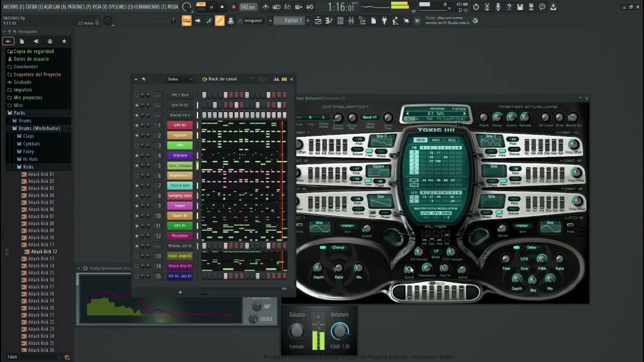The width and height of the screenshot is (644, 362).
Task: Click the search magnifier icon at browser bottom
Action: 67,357
